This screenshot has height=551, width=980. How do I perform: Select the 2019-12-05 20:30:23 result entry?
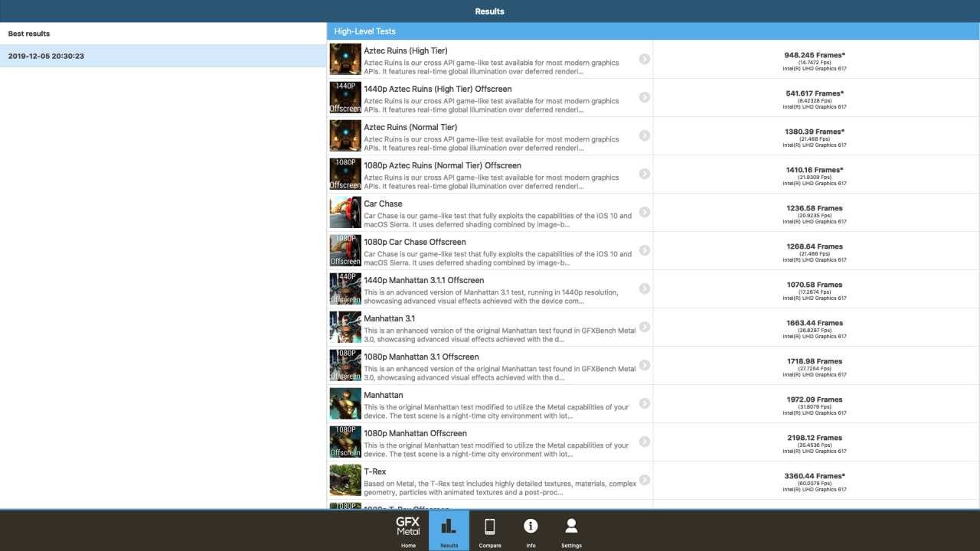point(163,56)
